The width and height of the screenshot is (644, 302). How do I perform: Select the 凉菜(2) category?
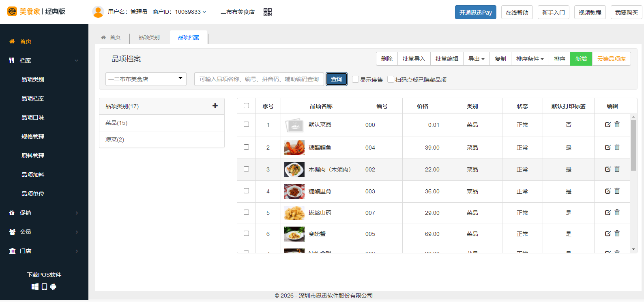pyautogui.click(x=162, y=139)
